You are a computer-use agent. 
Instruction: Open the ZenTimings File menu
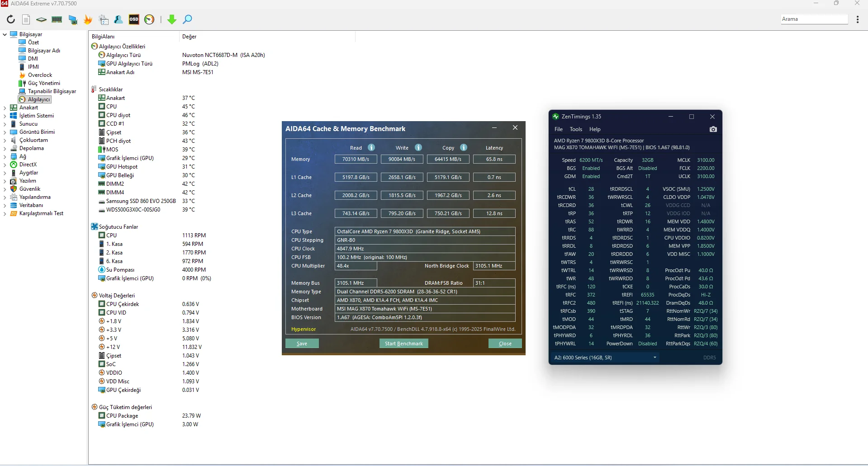coord(559,129)
